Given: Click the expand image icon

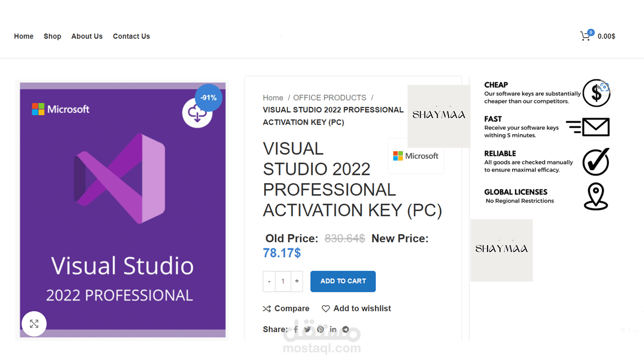Looking at the screenshot, I should 34,324.
